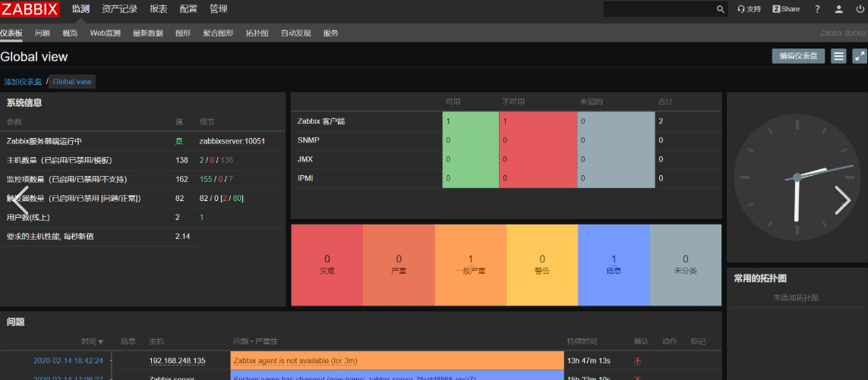Select the 聚合图形 submenu tab
The image size is (868, 380).
(218, 33)
